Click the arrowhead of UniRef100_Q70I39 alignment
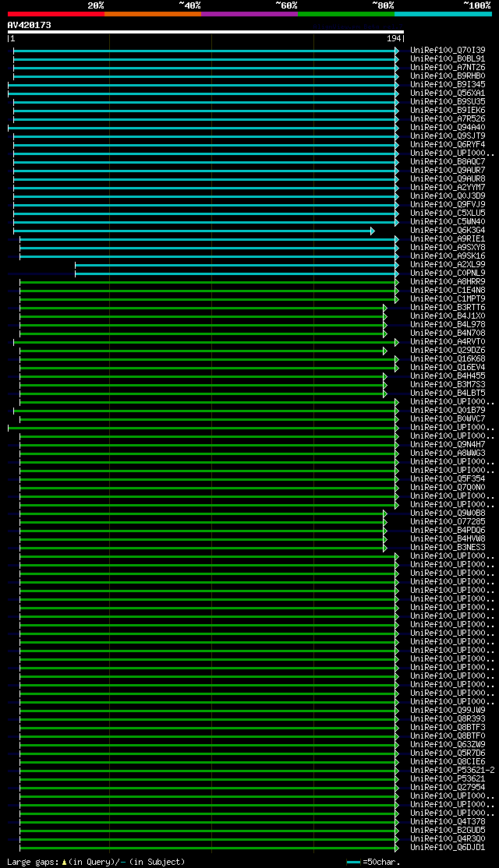This screenshot has height=868, width=499. point(397,51)
